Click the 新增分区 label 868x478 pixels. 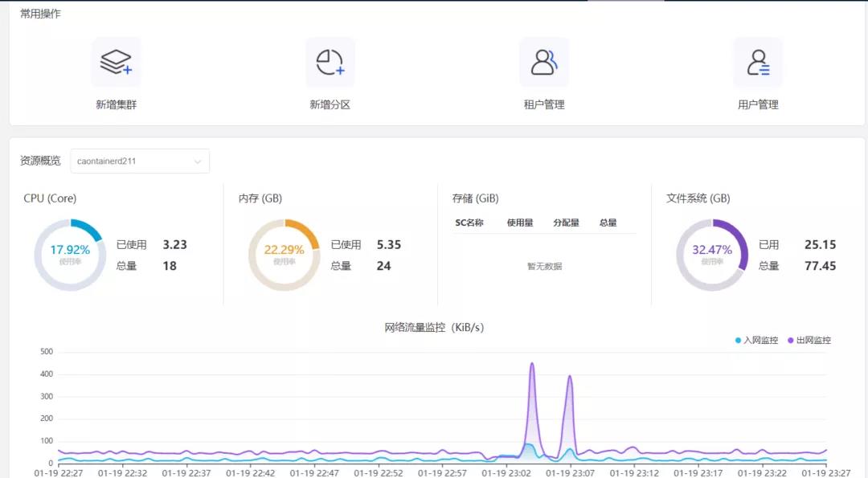point(330,104)
